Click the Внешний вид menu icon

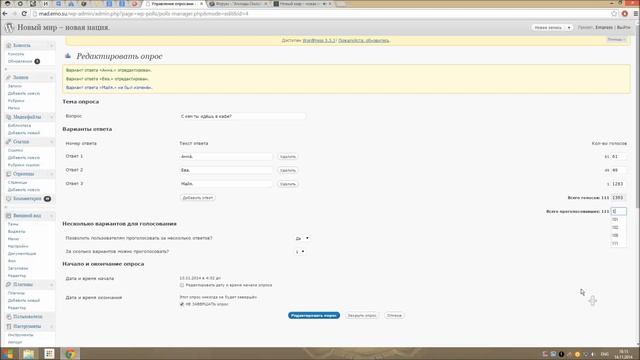tap(9, 216)
